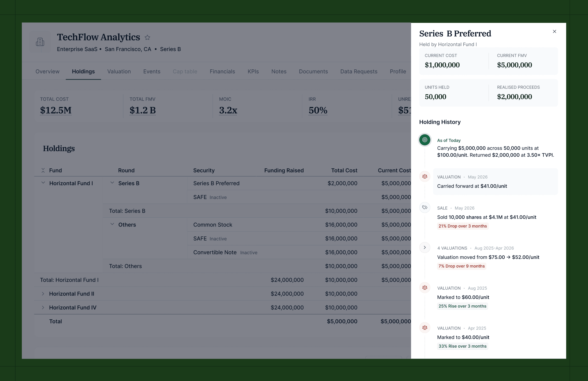Viewport: 588px width, 381px height.
Task: Open the Notes tab
Action: point(279,71)
